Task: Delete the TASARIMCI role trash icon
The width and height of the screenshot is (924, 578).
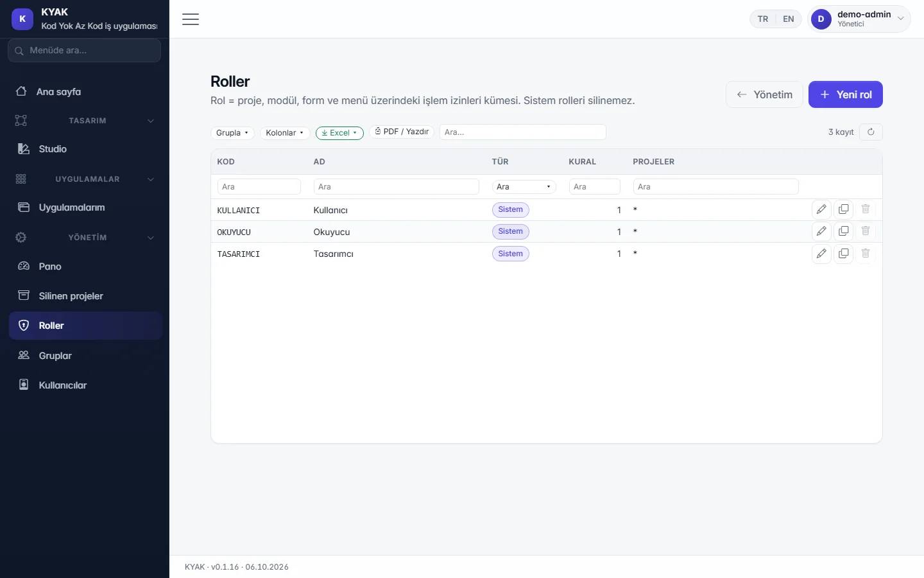Action: point(866,254)
